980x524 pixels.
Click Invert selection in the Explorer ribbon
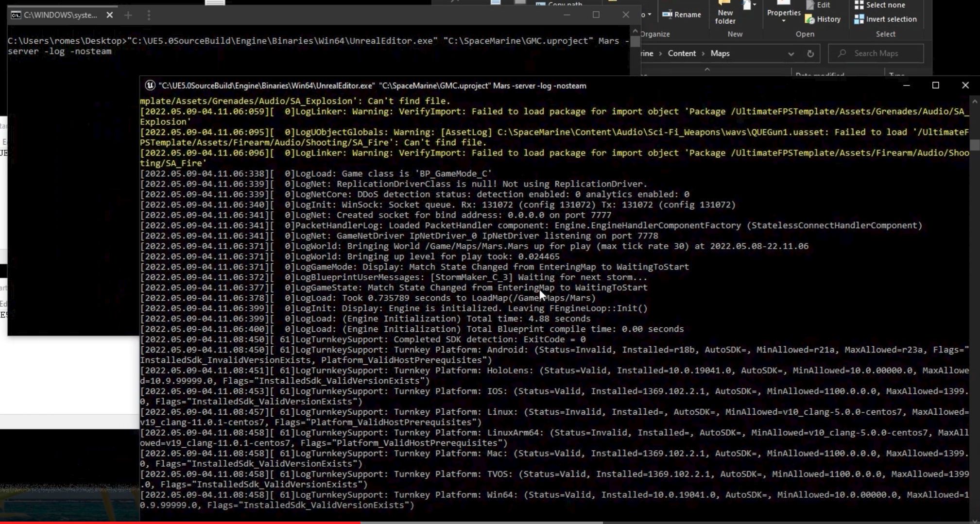click(886, 19)
